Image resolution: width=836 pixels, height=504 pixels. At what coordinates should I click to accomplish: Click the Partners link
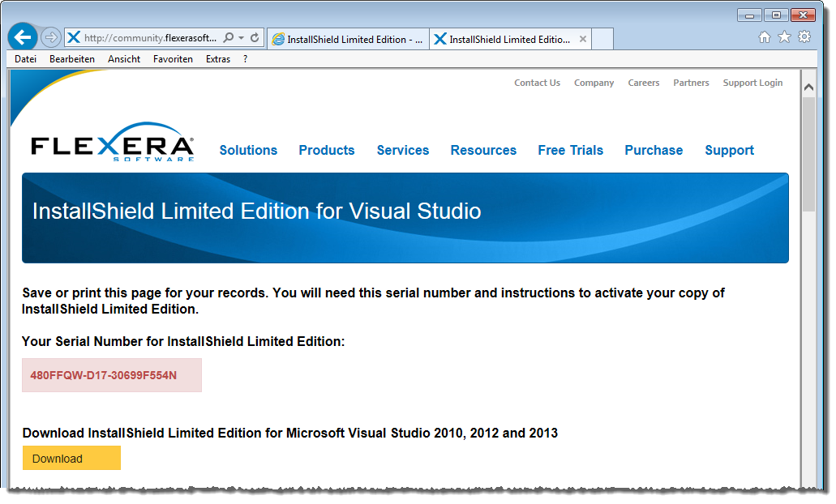tap(691, 83)
